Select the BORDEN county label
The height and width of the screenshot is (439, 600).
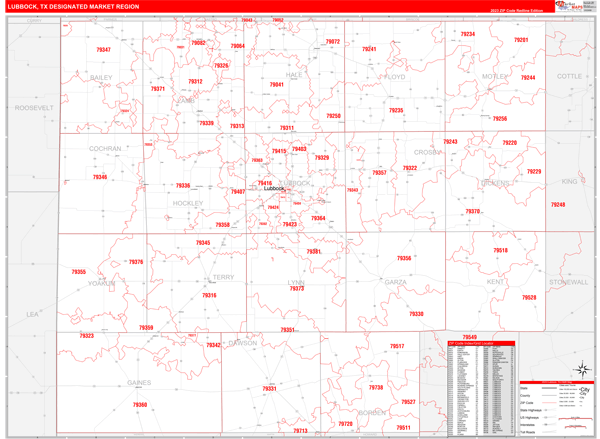(372, 413)
